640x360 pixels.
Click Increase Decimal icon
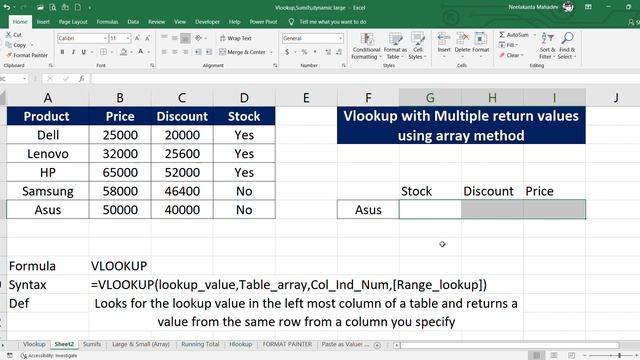328,52
